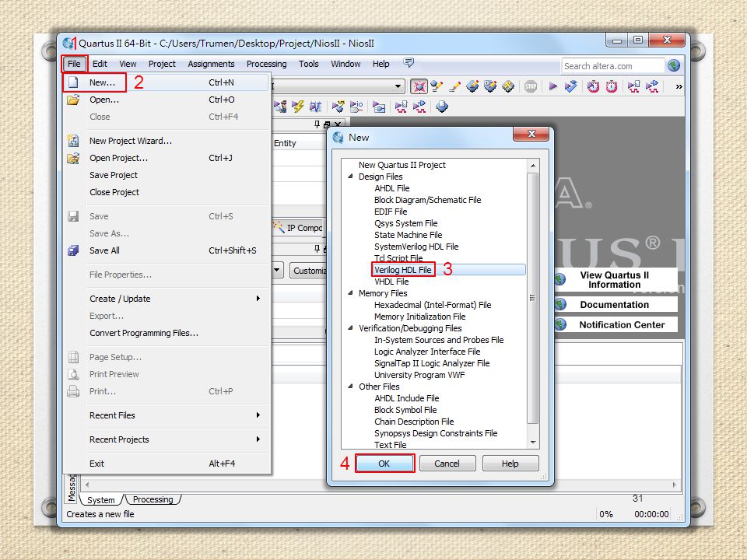Open the Processing menu

tap(266, 64)
